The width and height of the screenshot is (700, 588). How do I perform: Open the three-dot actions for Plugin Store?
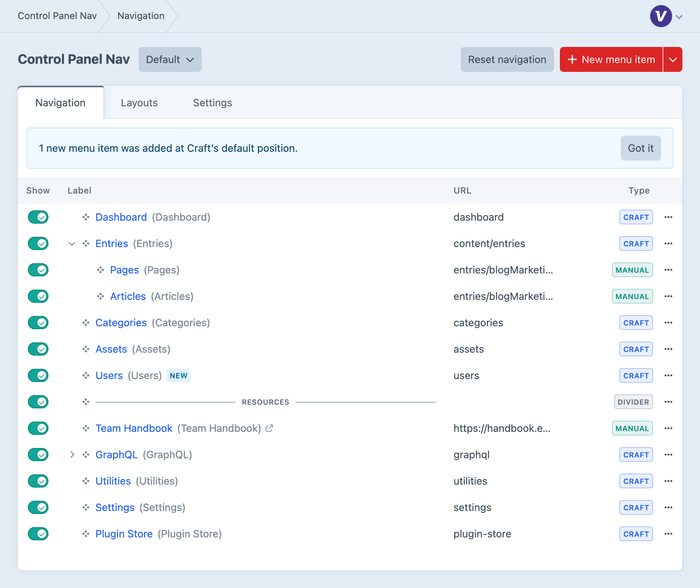tap(668, 534)
